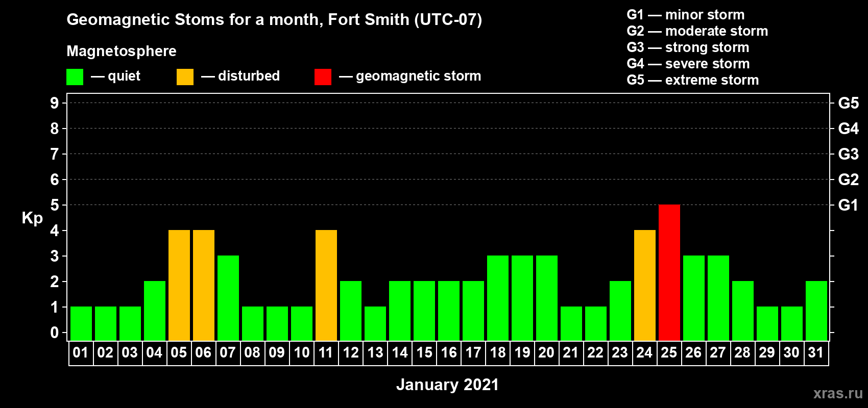Click the date label 09
The height and width of the screenshot is (408, 868).
point(277,352)
